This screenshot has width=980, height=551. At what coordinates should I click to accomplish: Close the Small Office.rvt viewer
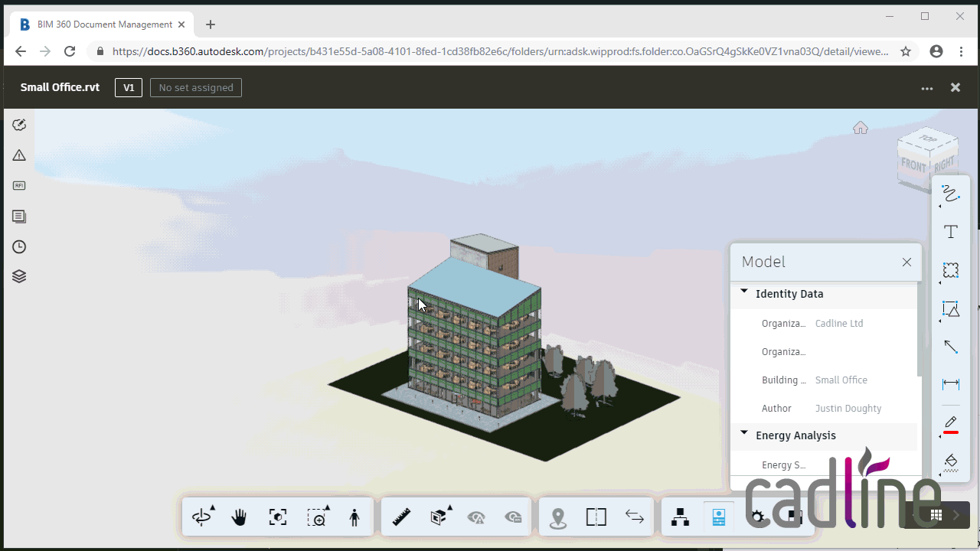point(955,87)
